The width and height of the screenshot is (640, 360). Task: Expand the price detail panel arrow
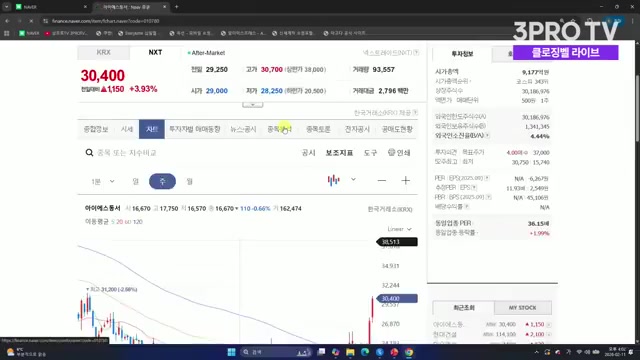click(253, 105)
